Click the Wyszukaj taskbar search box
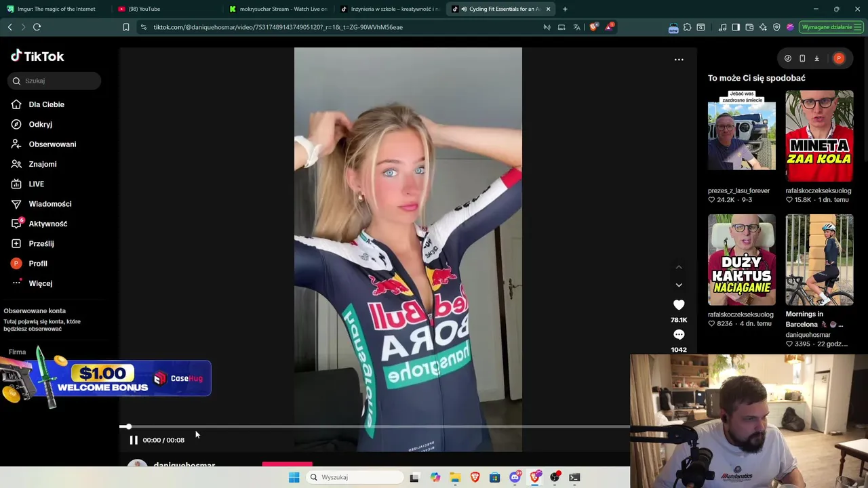 (355, 477)
